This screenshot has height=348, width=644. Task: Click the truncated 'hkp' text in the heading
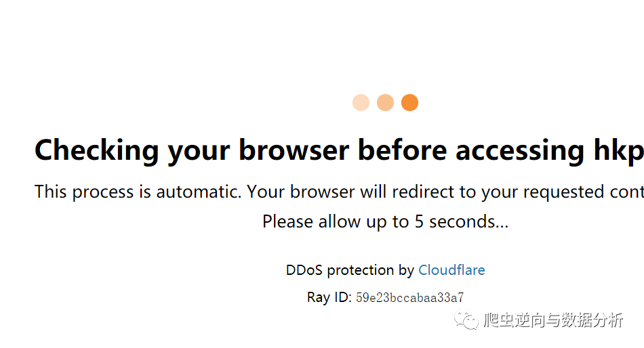(619, 151)
